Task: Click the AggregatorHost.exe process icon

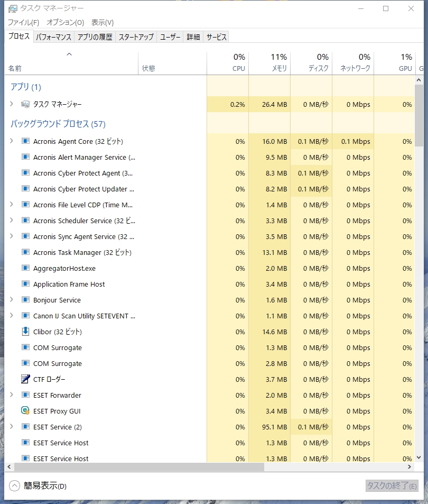Action: [x=25, y=268]
